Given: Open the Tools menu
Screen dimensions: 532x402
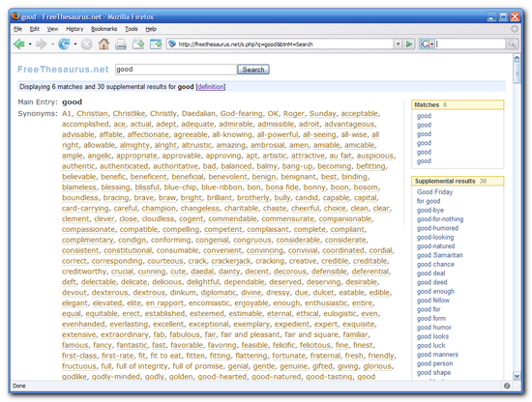Looking at the screenshot, I should (132, 29).
